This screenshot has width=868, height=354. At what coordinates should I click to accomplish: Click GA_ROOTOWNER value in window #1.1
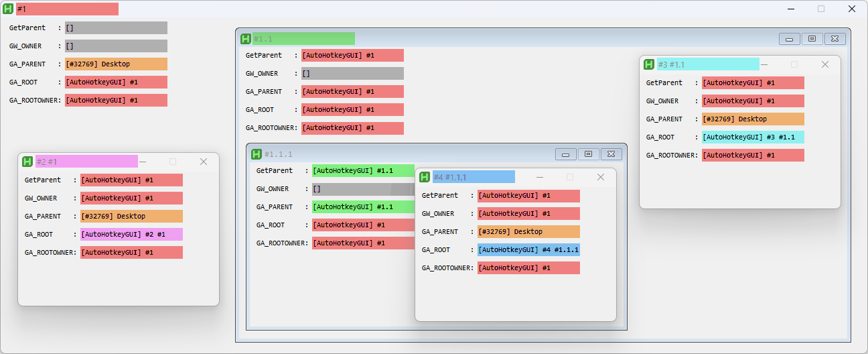click(x=352, y=128)
